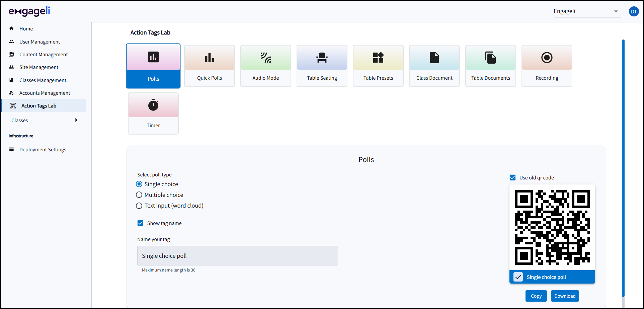Download the QR code image
The image size is (644, 309).
pyautogui.click(x=565, y=296)
